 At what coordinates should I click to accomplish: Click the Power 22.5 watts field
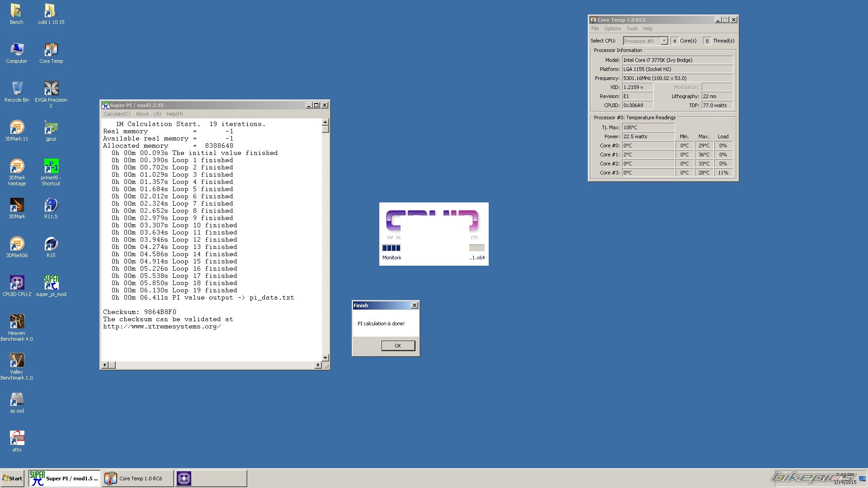(648, 136)
